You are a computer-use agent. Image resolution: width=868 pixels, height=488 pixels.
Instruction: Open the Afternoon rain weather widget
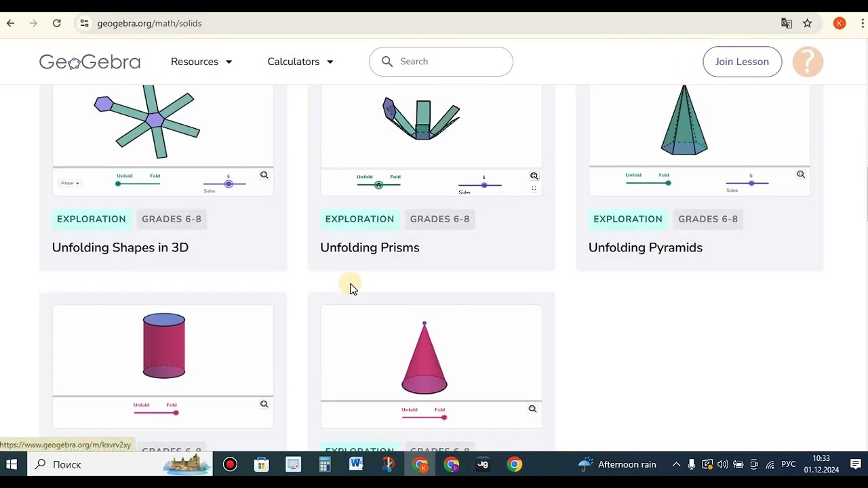click(617, 464)
